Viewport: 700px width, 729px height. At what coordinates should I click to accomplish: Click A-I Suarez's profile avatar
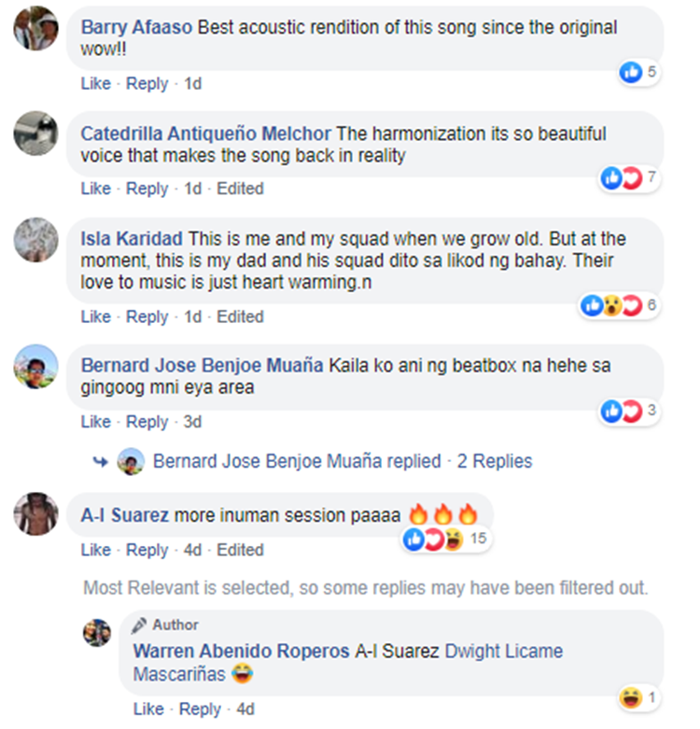[x=36, y=513]
